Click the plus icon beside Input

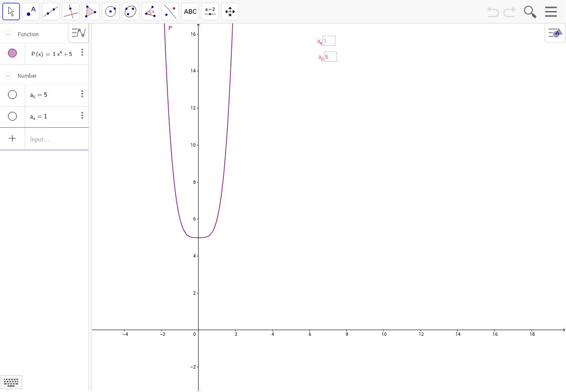12,139
